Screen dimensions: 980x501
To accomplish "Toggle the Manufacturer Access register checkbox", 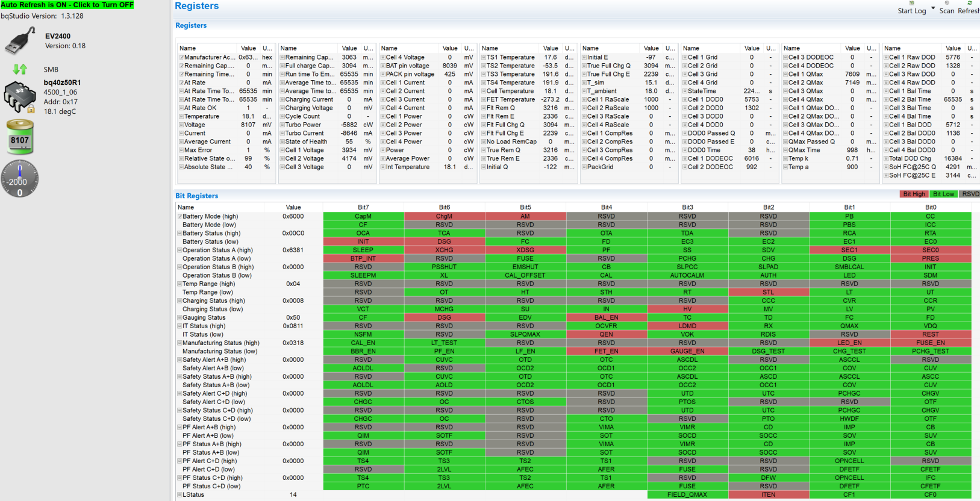I will click(181, 57).
